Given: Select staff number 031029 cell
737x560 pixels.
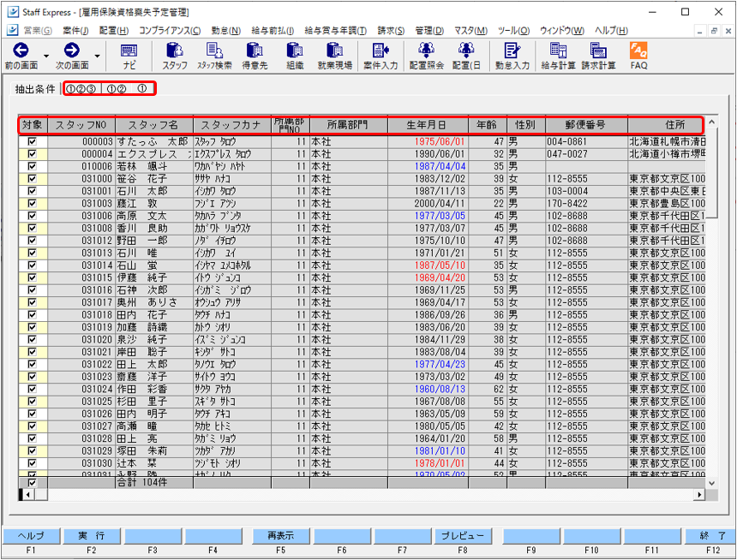Looking at the screenshot, I should point(81,451).
